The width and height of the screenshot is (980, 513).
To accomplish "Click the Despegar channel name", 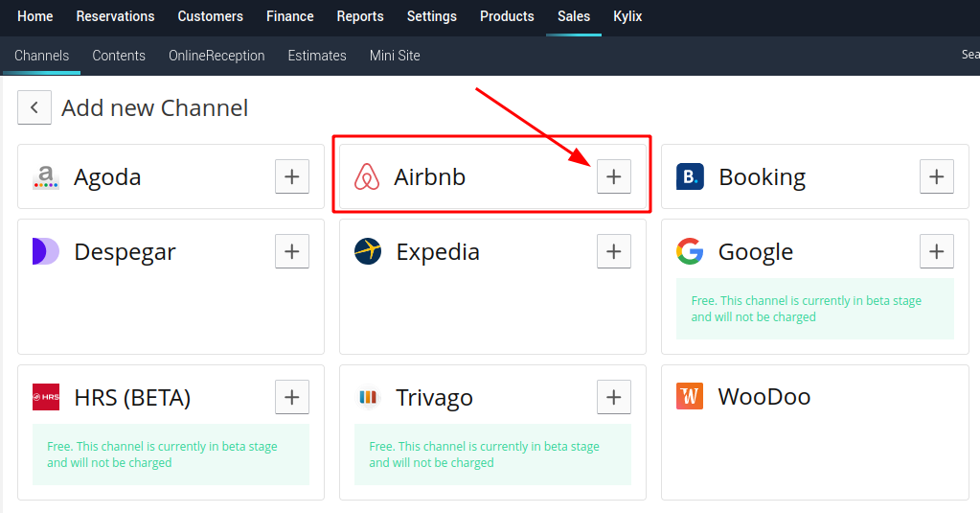I will pos(125,253).
